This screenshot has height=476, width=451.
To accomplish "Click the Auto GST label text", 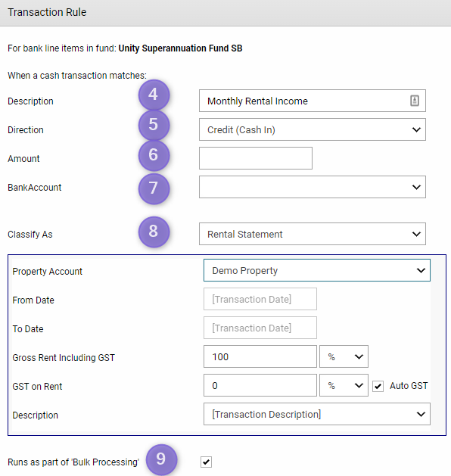I will point(409,386).
